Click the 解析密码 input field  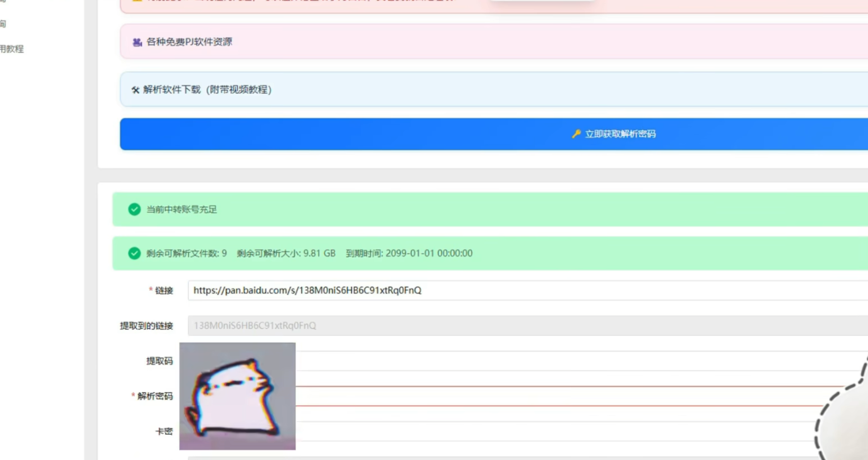[506, 396]
